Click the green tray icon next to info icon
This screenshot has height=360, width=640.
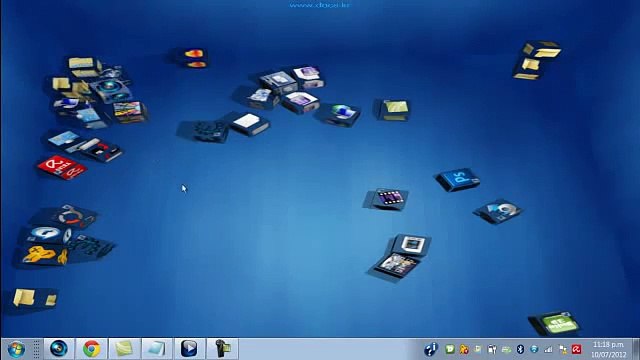coord(450,349)
